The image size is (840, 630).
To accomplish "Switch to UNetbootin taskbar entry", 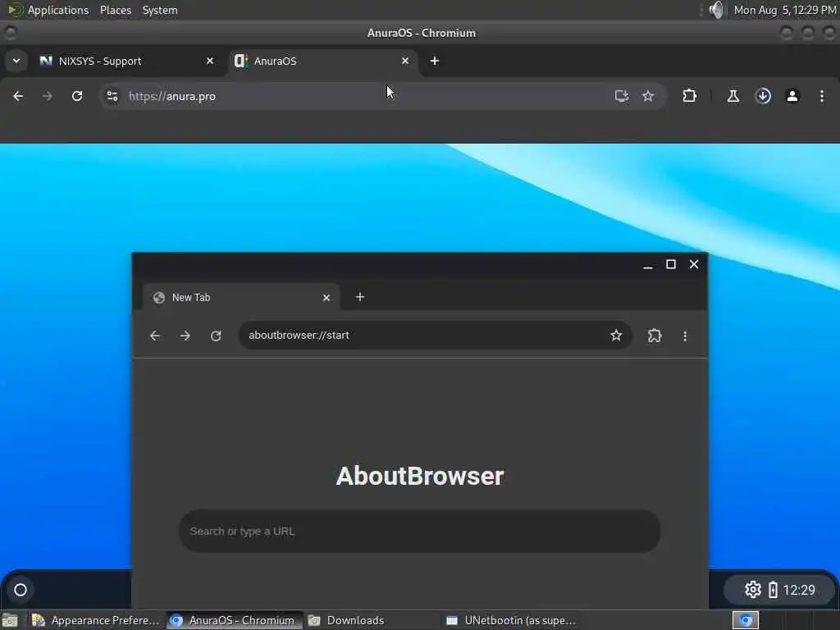I will pos(512,620).
